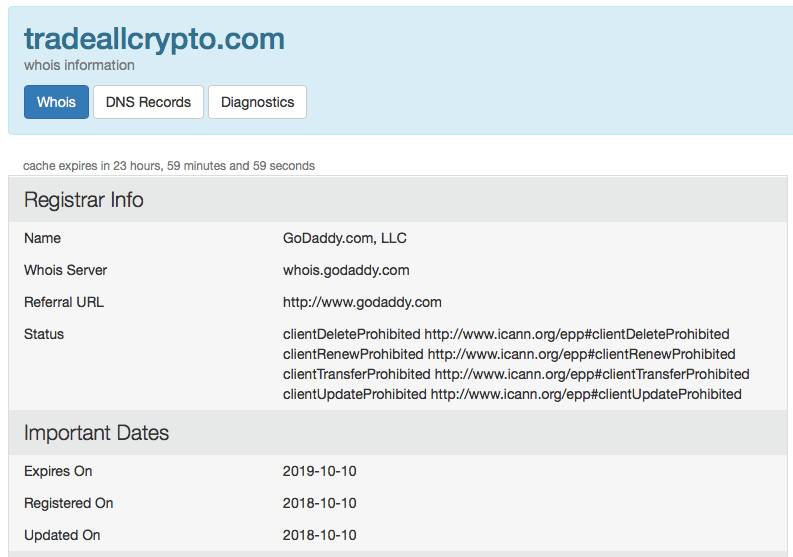793x557 pixels.
Task: Click the 'whois information' subtitle text
Action: (x=79, y=65)
